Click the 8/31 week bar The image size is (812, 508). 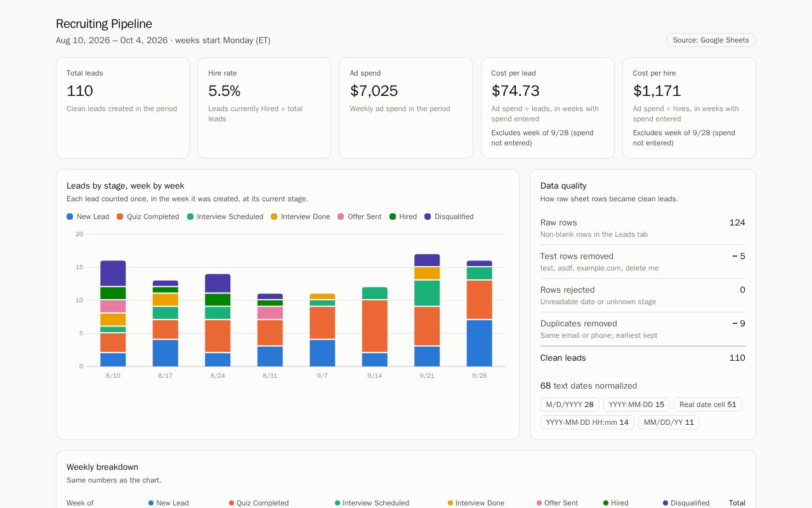[270, 330]
